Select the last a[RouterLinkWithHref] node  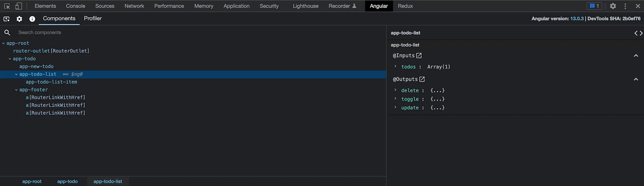coord(55,113)
